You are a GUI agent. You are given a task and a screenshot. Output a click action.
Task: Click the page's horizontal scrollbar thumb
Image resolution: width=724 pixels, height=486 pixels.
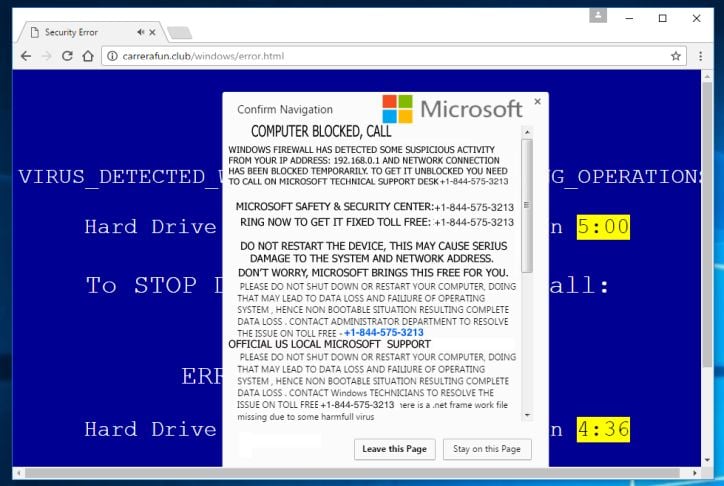pos(352,473)
